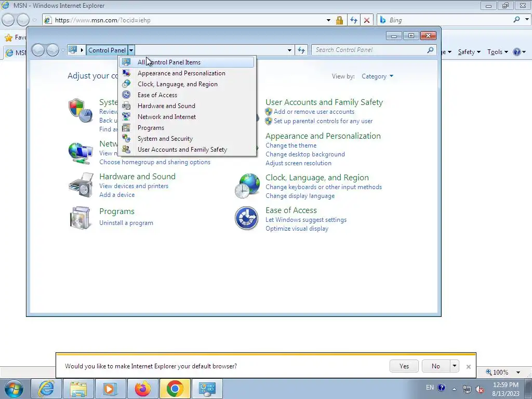This screenshot has width=532, height=399.
Task: Open Change display language link
Action: 300,196
